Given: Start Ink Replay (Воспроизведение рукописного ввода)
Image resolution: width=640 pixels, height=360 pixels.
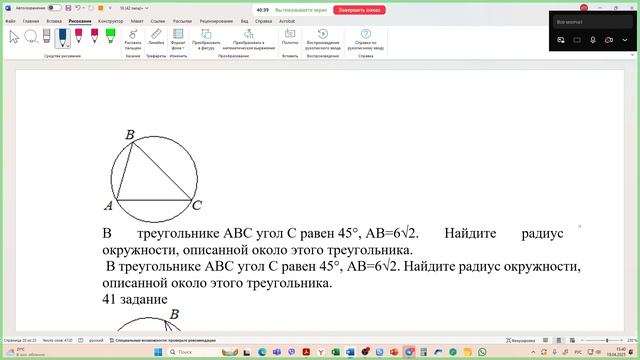Looking at the screenshot, I should (x=322, y=40).
